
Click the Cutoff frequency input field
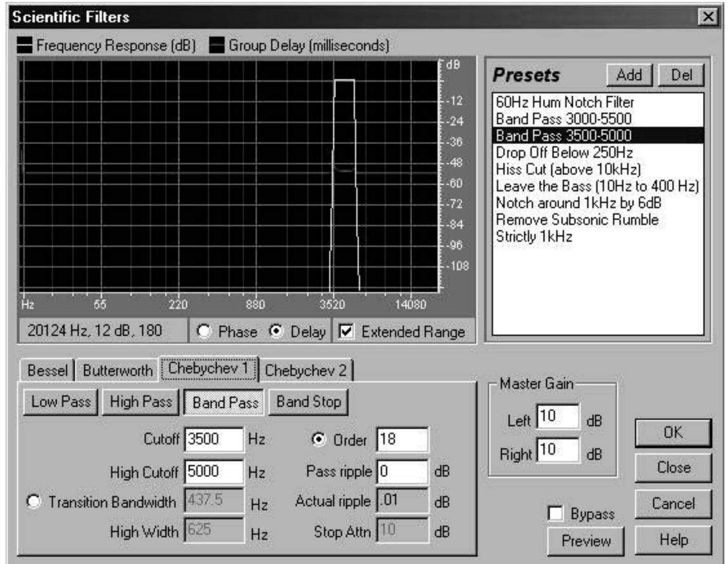coord(214,439)
